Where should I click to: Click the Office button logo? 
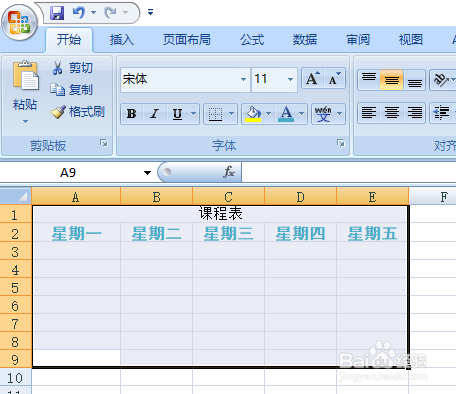(19, 22)
